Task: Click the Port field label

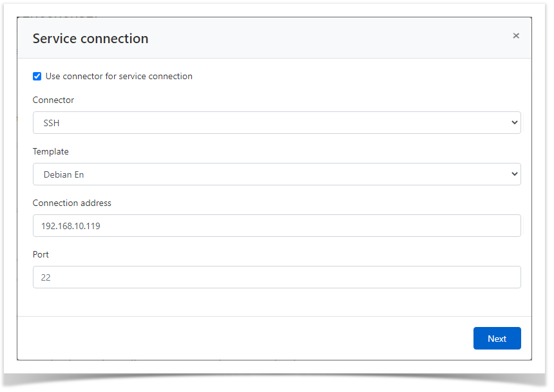Action: 41,255
